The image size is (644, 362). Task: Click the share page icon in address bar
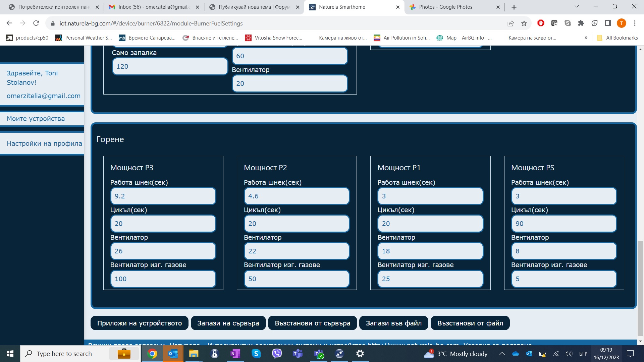511,23
